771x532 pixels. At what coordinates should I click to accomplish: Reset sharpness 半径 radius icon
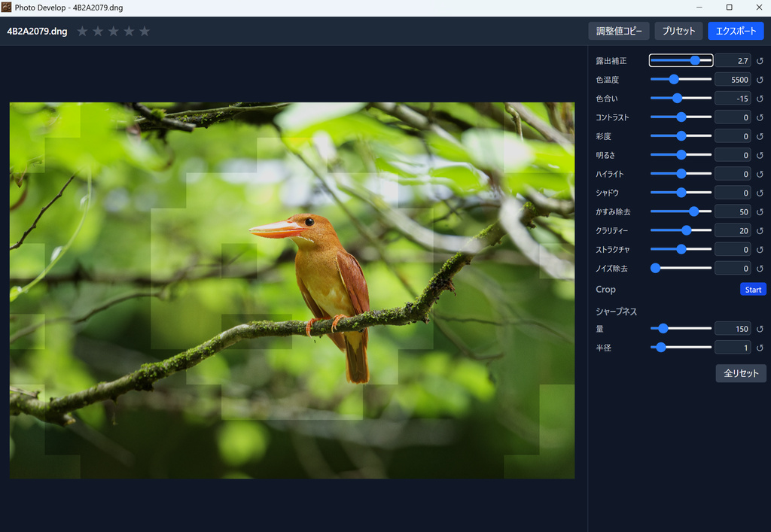click(760, 348)
